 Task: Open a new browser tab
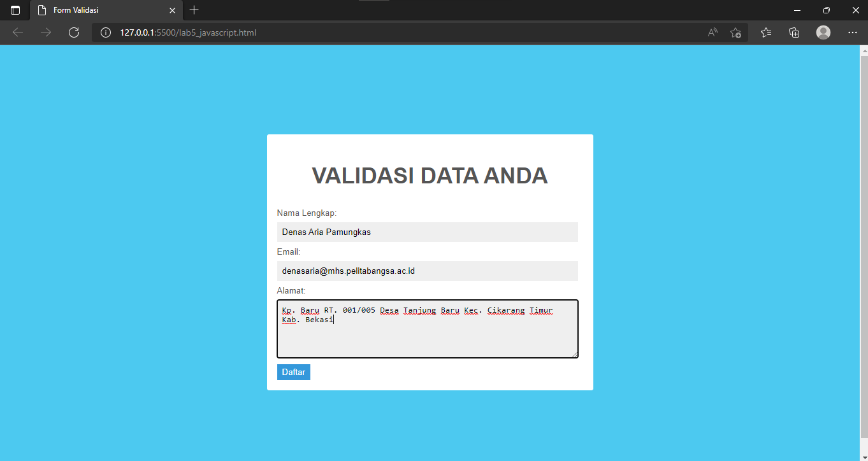[194, 10]
